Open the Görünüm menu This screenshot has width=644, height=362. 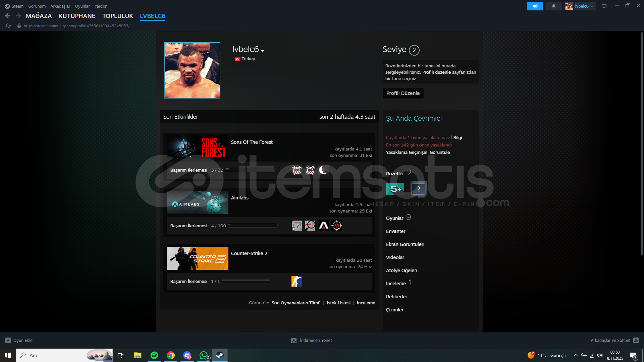pos(37,6)
